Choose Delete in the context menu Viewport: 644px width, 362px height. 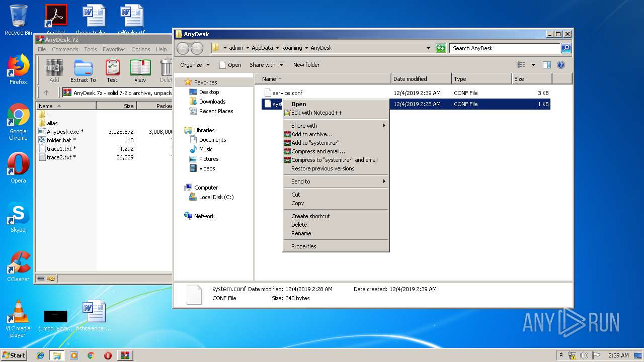[x=336, y=225]
